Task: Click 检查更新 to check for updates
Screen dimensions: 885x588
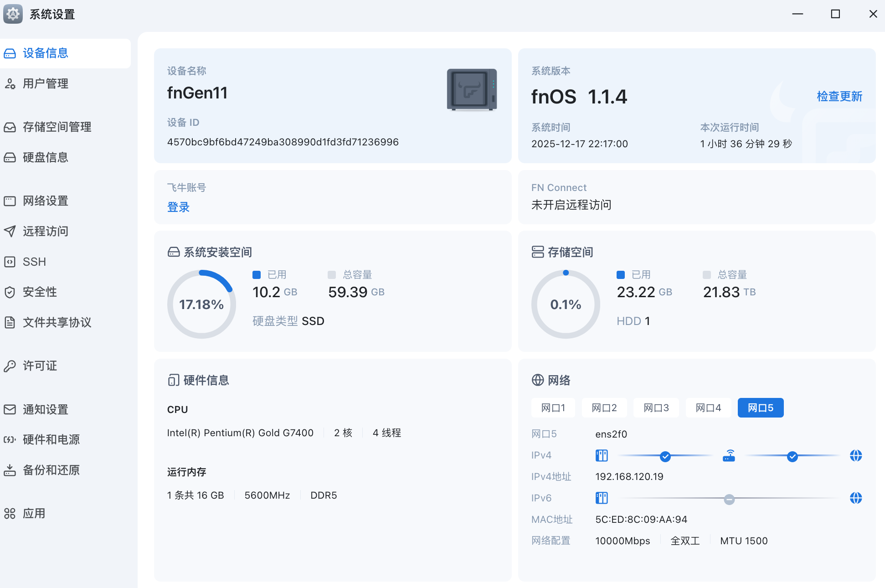Action: [839, 96]
